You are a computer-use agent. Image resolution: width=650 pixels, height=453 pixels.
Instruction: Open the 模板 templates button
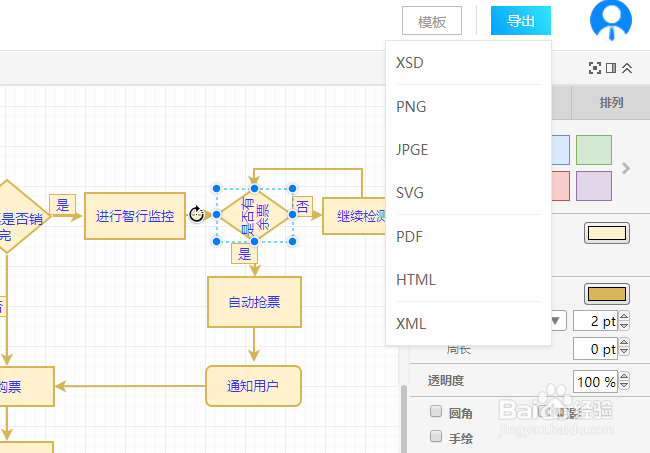pyautogui.click(x=432, y=21)
